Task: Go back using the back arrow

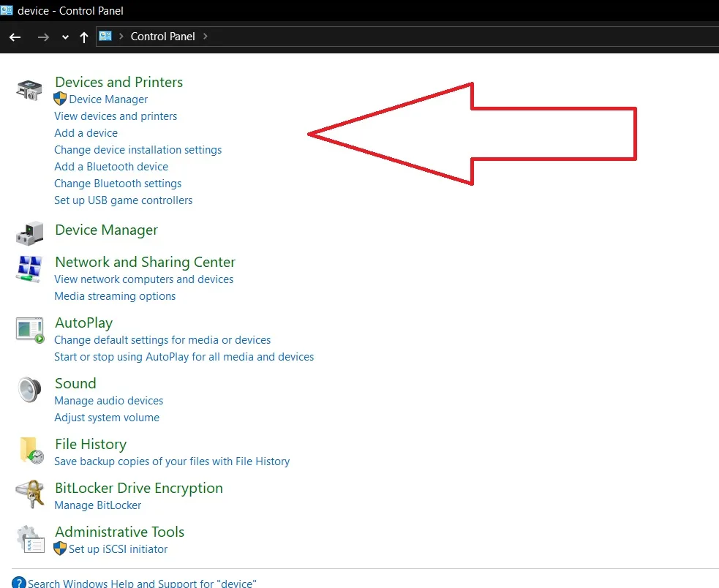Action: [x=15, y=37]
